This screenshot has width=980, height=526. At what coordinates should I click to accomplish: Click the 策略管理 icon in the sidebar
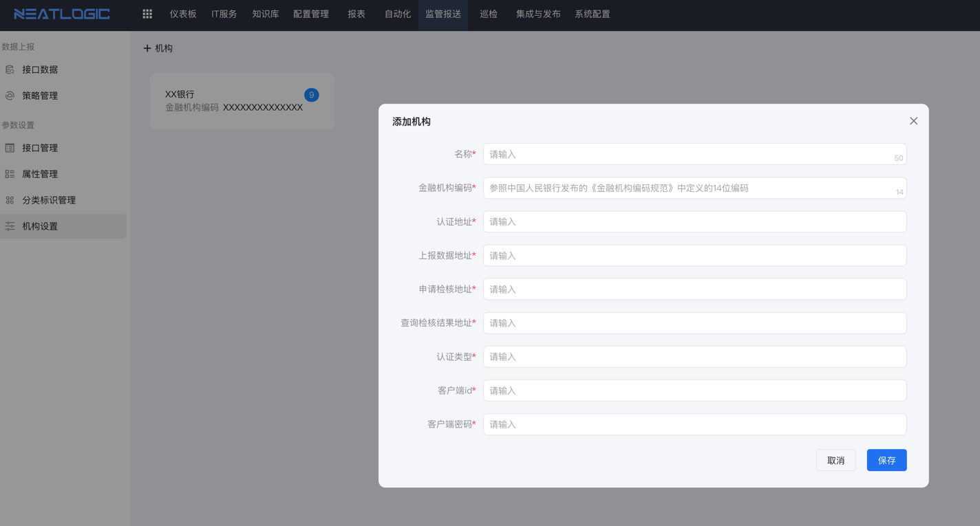coord(10,96)
